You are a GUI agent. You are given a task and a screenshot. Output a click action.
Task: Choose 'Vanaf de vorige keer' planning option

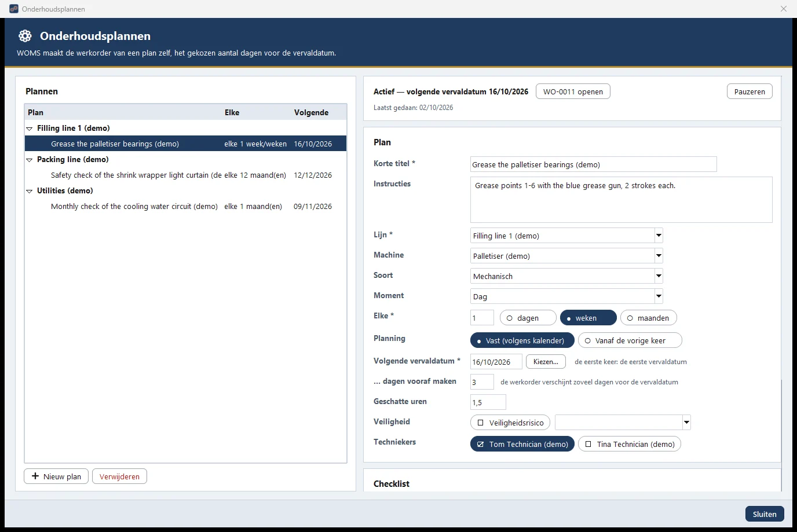click(630, 340)
